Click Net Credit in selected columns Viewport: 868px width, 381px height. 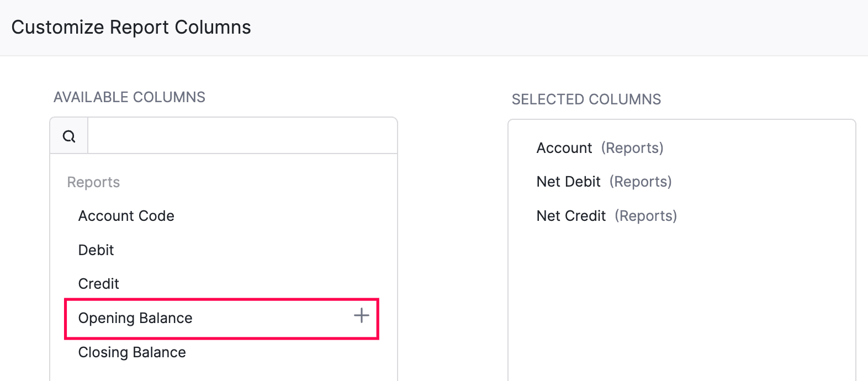coord(571,215)
